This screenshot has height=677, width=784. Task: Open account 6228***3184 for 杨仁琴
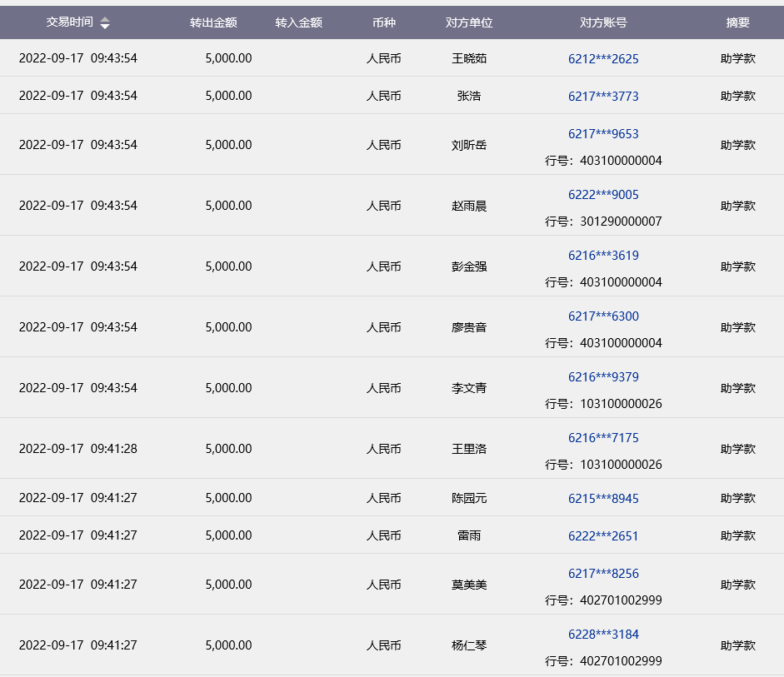603,635
